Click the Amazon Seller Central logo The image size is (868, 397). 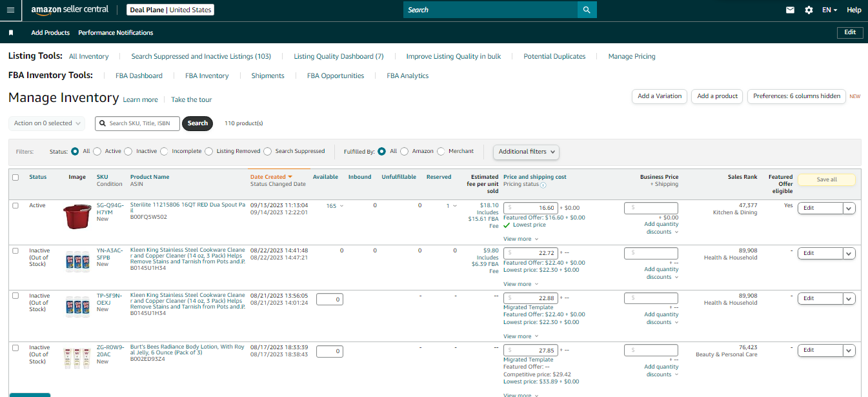[x=71, y=10]
